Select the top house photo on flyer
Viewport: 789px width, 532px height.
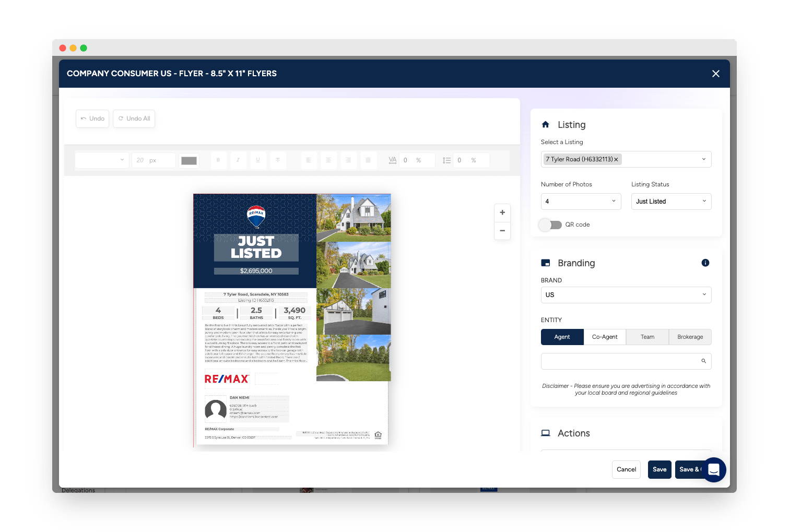(354, 218)
